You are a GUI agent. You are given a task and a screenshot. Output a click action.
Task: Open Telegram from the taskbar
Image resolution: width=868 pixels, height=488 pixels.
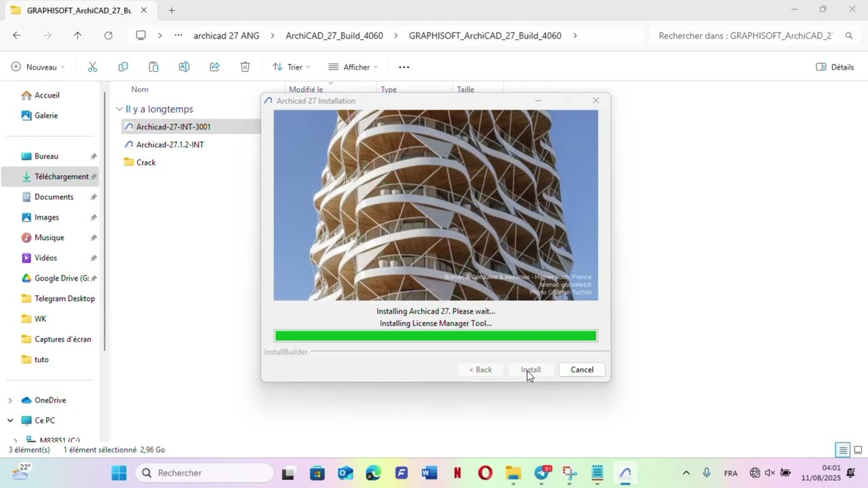click(542, 472)
